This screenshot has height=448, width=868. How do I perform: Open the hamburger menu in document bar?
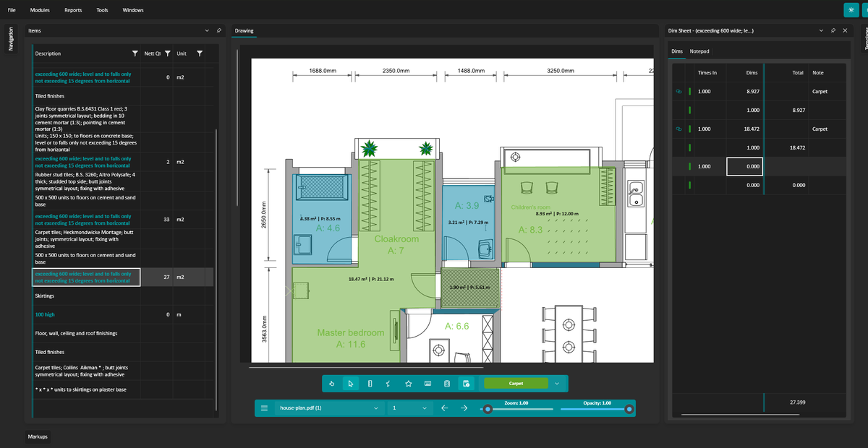(x=264, y=408)
